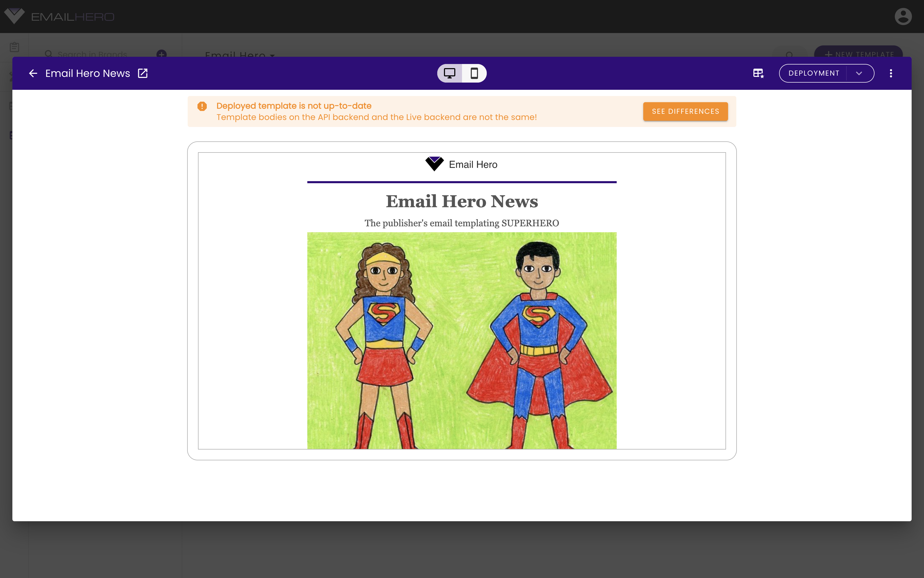Click the 'Deployed template is not up-to-date' text
924x578 pixels.
[x=294, y=106]
